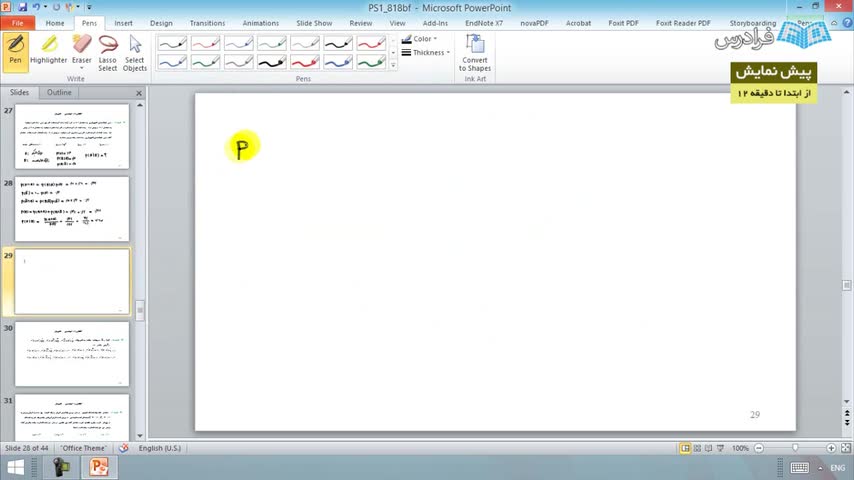
Task: Show hidden system tray icons
Action: click(820, 468)
